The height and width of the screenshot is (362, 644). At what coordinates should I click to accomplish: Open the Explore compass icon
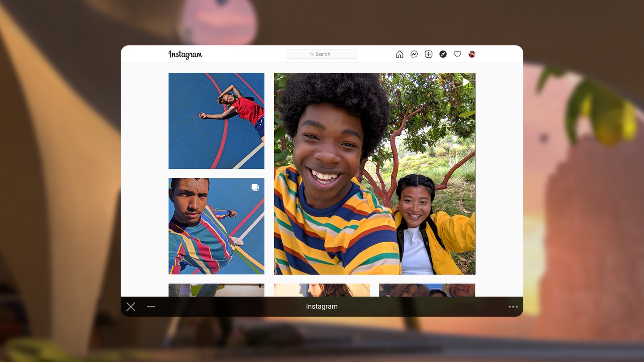pyautogui.click(x=443, y=54)
